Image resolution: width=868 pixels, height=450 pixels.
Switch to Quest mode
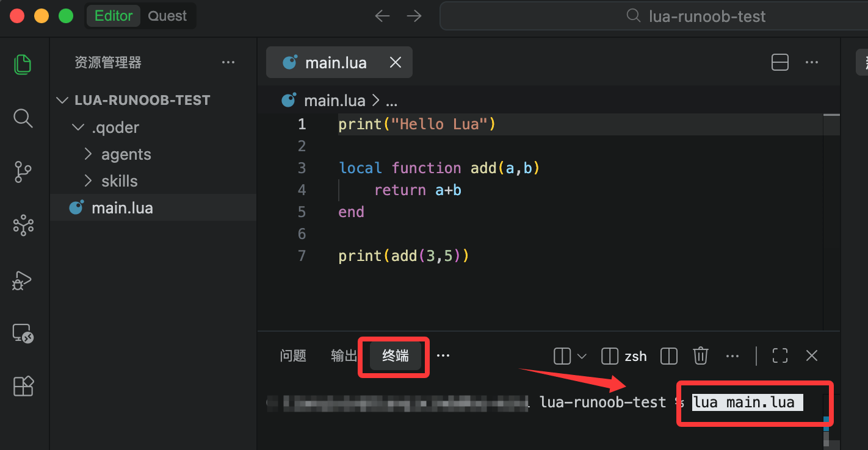pyautogui.click(x=167, y=16)
